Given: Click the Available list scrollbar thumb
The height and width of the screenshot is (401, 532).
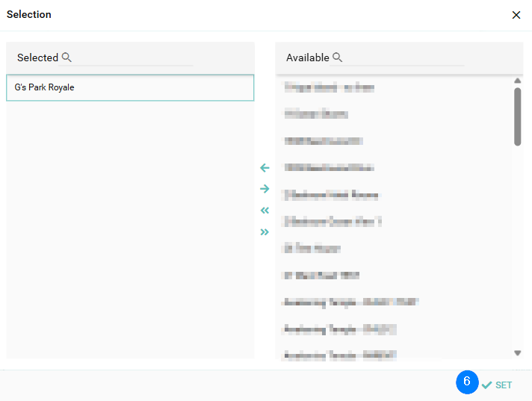Looking at the screenshot, I should 517,116.
